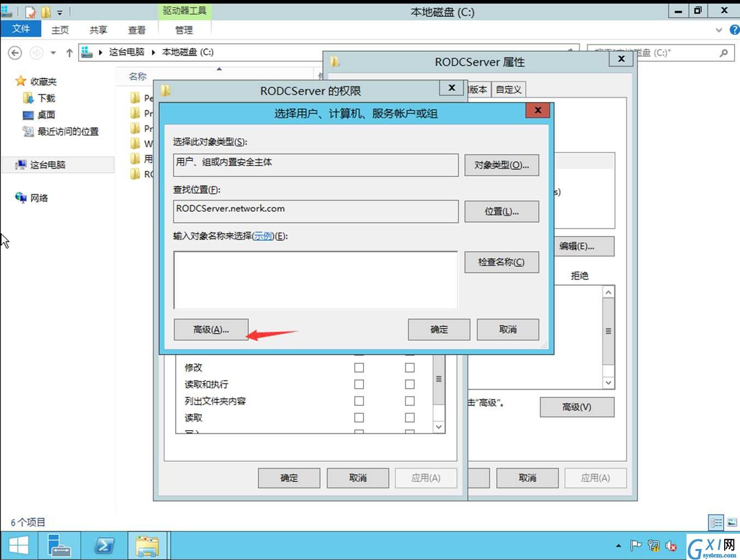This screenshot has height=560, width=740.
Task: Click Check Names (检查名称(C)) button
Action: pyautogui.click(x=502, y=262)
